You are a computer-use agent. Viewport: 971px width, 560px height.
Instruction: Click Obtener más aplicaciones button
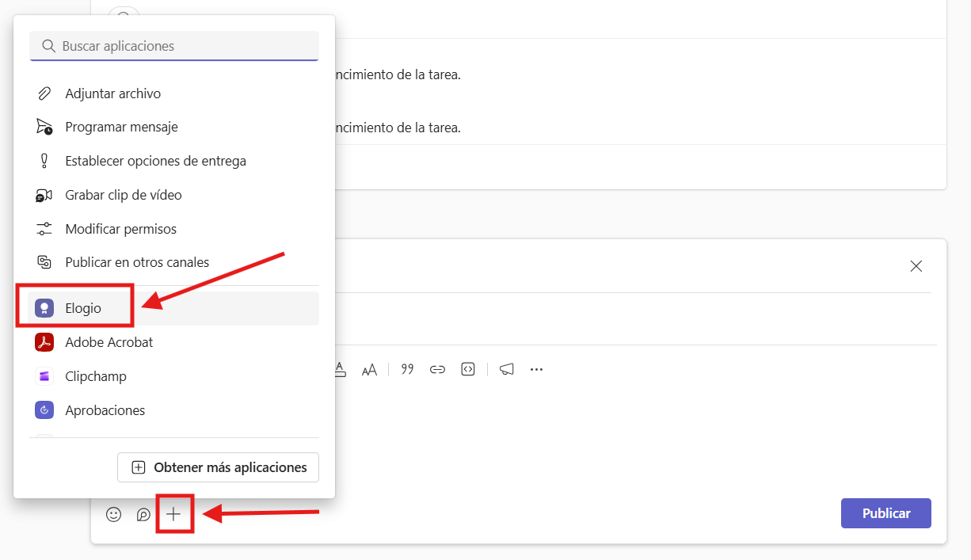[218, 467]
